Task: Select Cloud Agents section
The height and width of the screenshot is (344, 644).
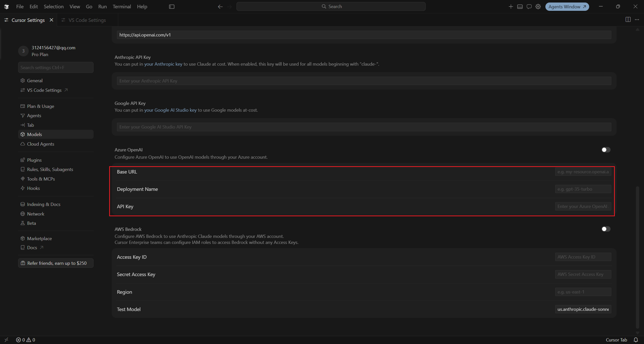Action: point(56,144)
